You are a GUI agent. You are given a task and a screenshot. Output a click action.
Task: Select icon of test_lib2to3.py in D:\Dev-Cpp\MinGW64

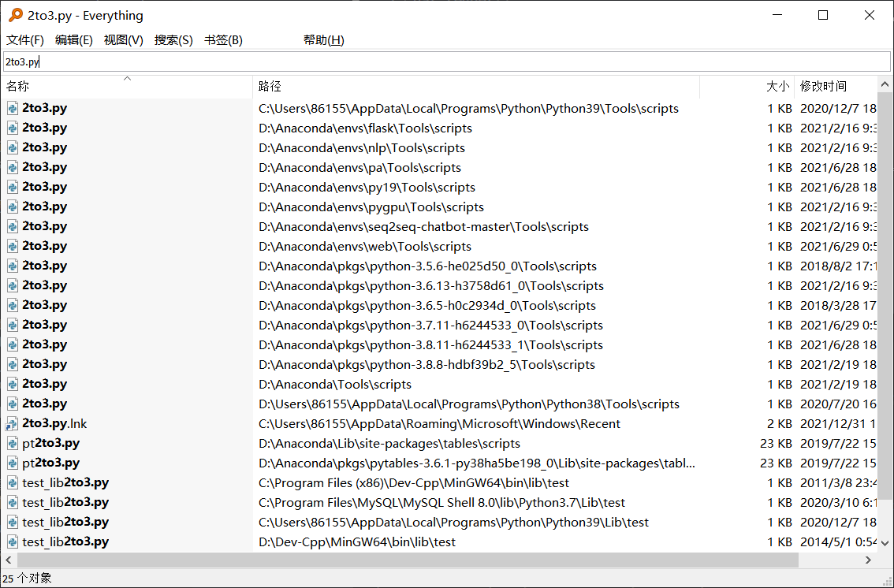[x=13, y=541]
